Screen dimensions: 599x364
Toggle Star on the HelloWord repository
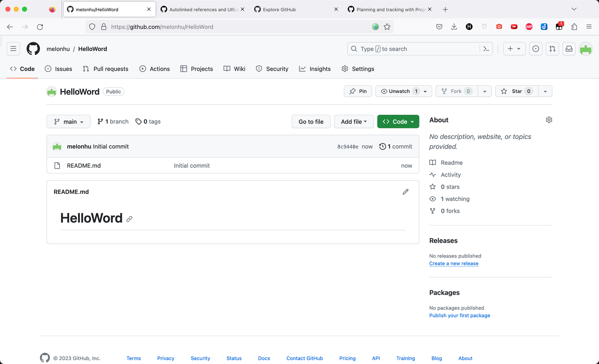517,91
